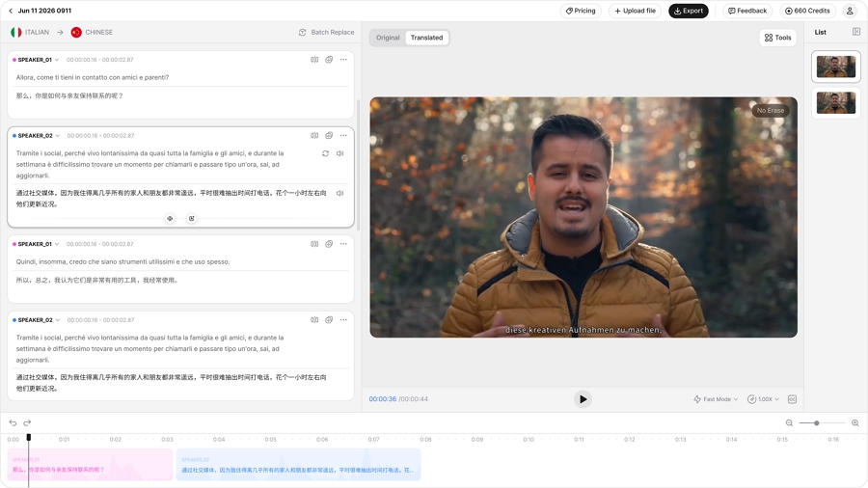Click the copy icon on 'Allora, come ti tieni' card
Screen dimensions: 868x488
click(x=329, y=59)
